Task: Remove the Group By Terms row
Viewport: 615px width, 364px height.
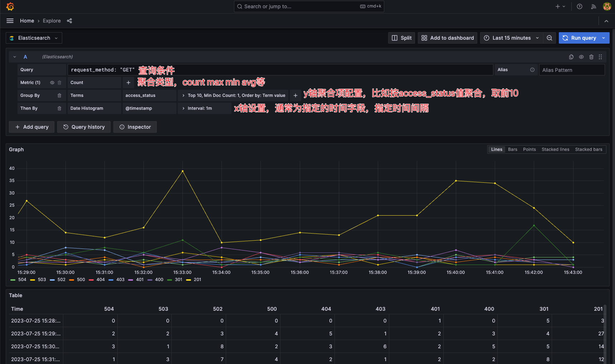Action: 59,95
